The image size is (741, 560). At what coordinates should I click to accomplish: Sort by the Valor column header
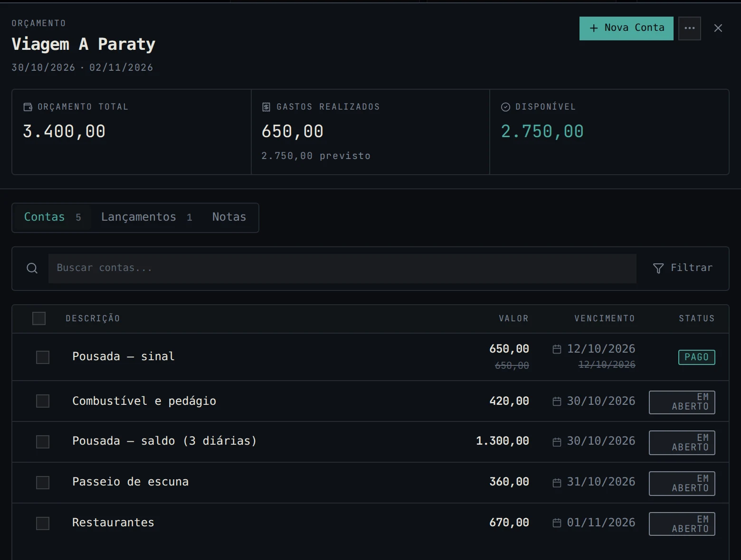[x=513, y=318]
